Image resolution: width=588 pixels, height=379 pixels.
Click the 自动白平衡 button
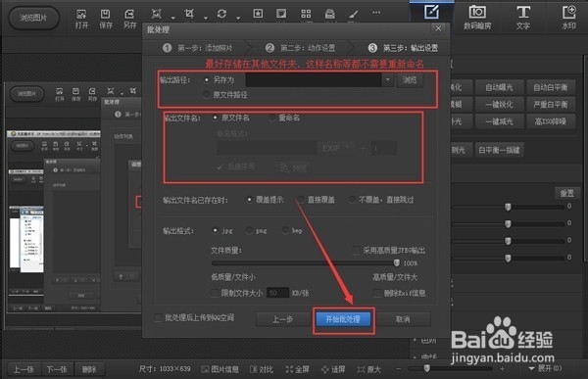coord(551,87)
